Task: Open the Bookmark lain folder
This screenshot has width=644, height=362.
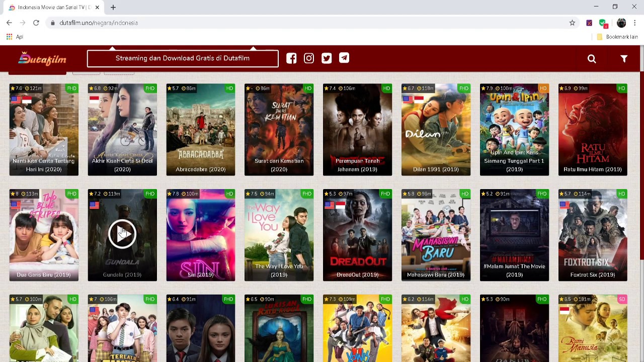Action: point(617,37)
